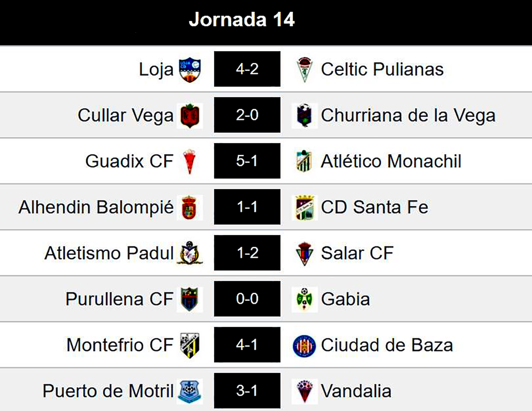Open the Ciudad de Baza badge
Screen dimensions: 532x411
click(304, 345)
